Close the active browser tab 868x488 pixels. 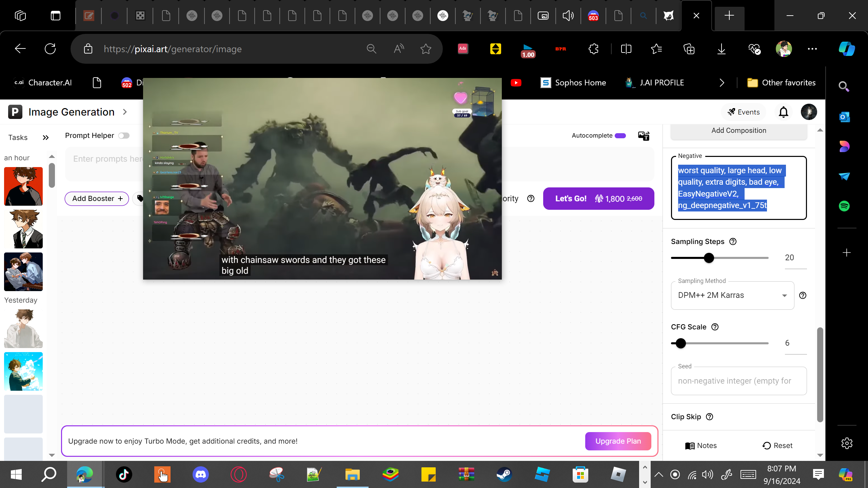coord(696,16)
